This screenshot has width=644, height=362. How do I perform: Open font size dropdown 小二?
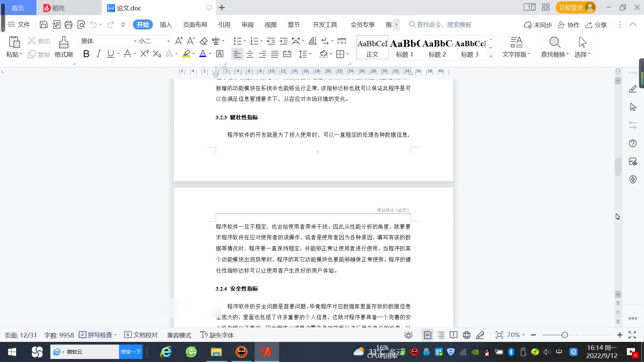click(168, 41)
